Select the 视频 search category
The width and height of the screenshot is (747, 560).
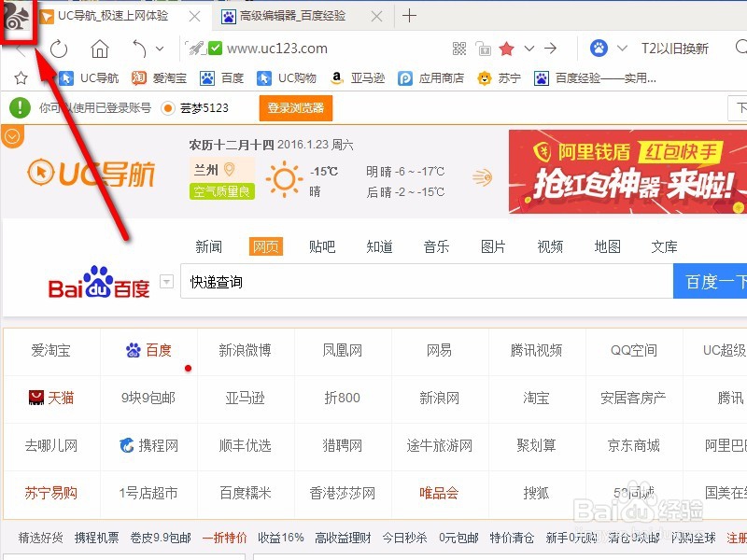[x=550, y=246]
